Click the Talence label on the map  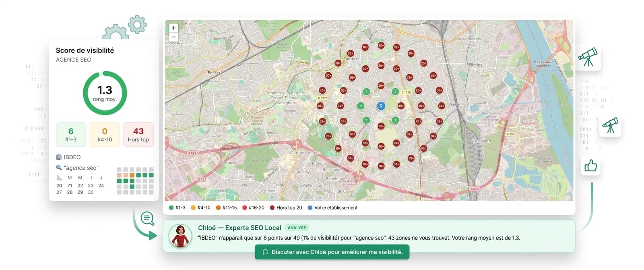point(351,58)
